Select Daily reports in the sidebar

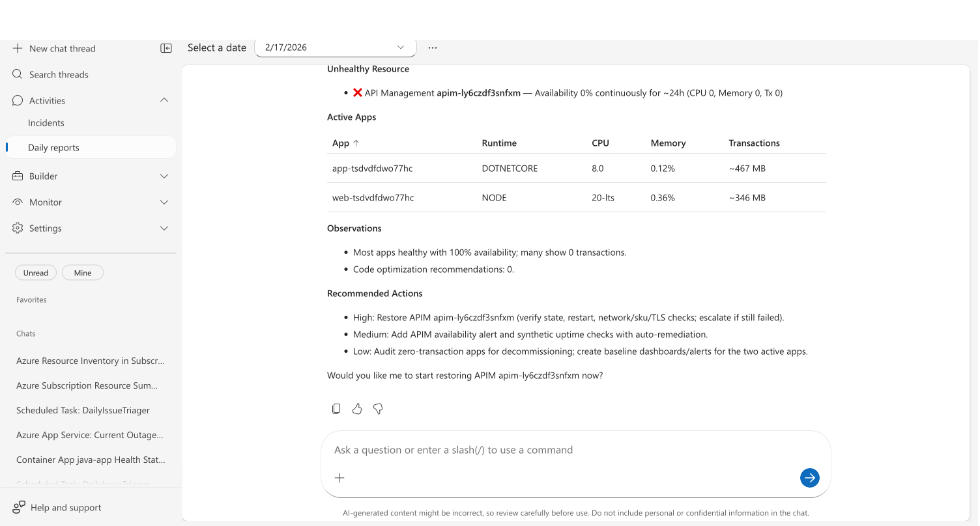[x=91, y=147]
